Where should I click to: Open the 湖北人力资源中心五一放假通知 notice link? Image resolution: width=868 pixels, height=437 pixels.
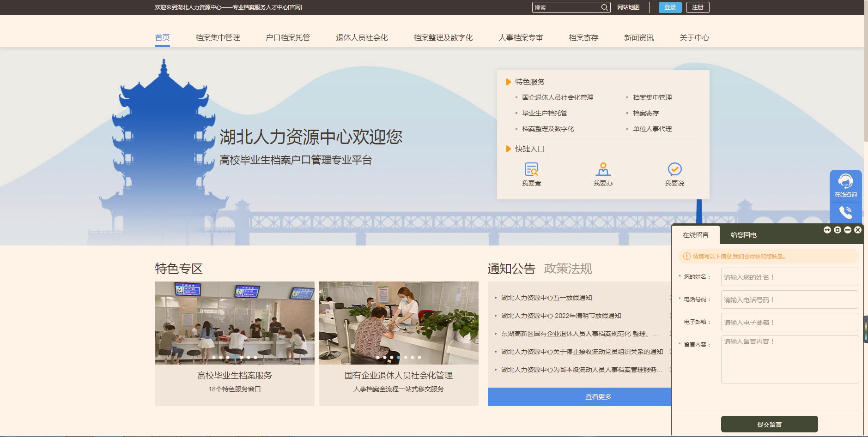tap(547, 298)
